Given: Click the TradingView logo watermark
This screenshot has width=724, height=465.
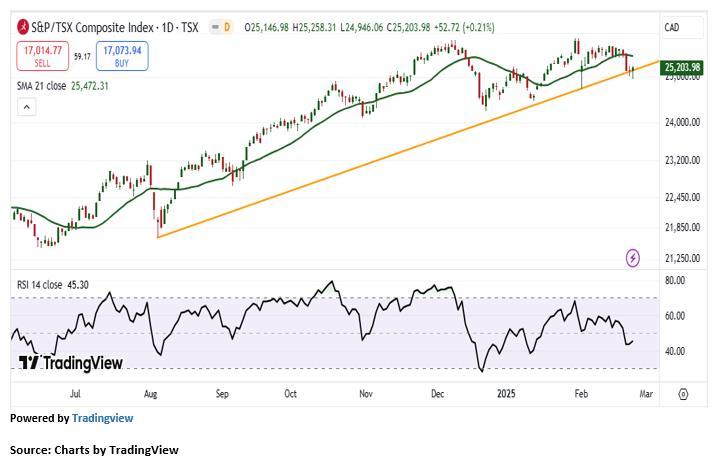Looking at the screenshot, I should (x=70, y=362).
